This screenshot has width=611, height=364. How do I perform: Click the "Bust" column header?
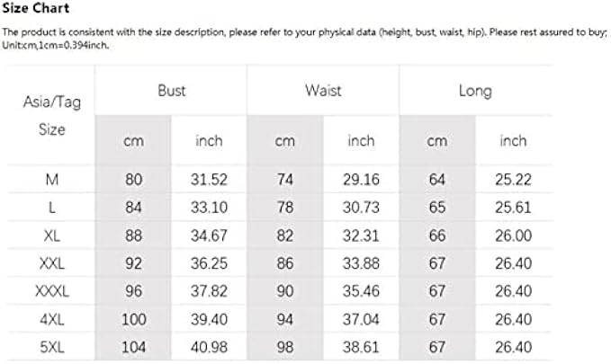click(171, 91)
